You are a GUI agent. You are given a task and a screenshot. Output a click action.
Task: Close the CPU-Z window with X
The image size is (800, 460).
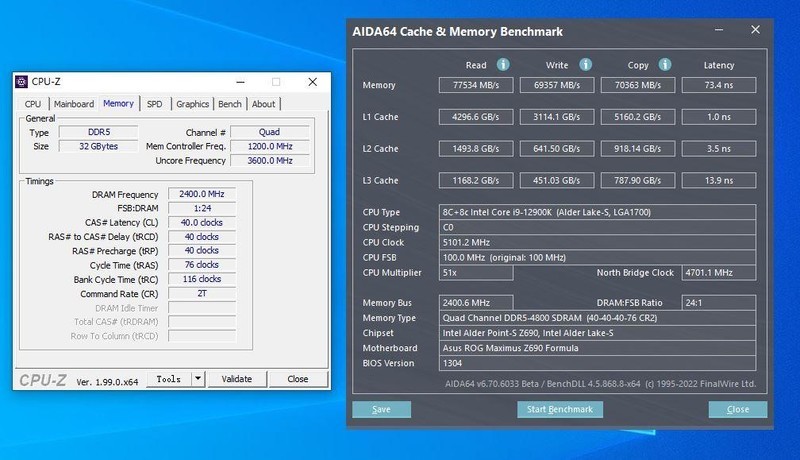[x=313, y=82]
